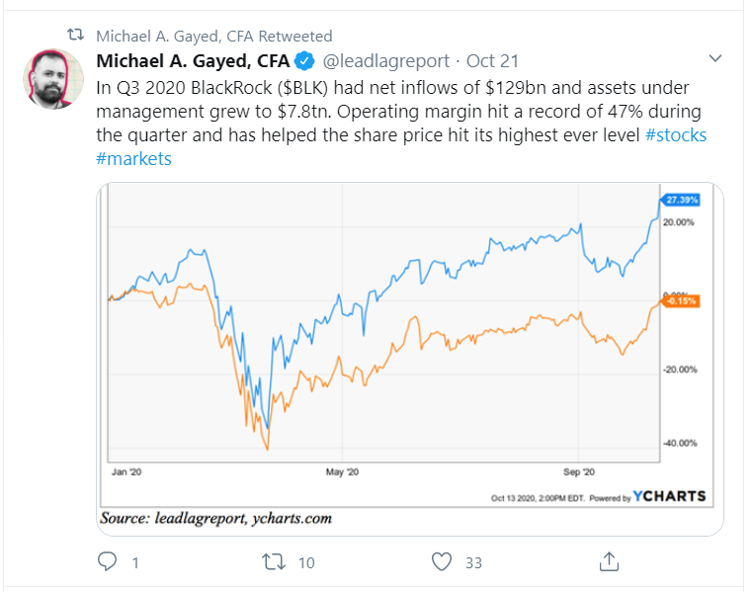Click the reply speech bubble icon
This screenshot has width=752, height=592.
pyautogui.click(x=108, y=562)
